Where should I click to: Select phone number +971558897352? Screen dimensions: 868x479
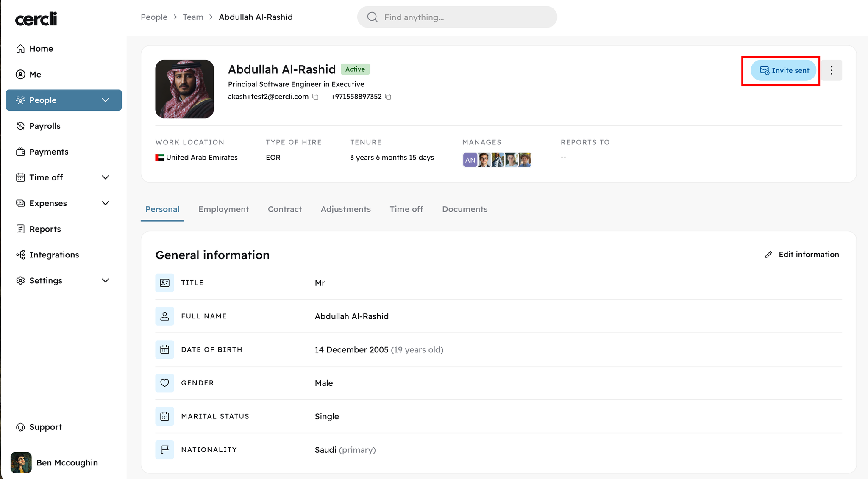[x=356, y=97]
